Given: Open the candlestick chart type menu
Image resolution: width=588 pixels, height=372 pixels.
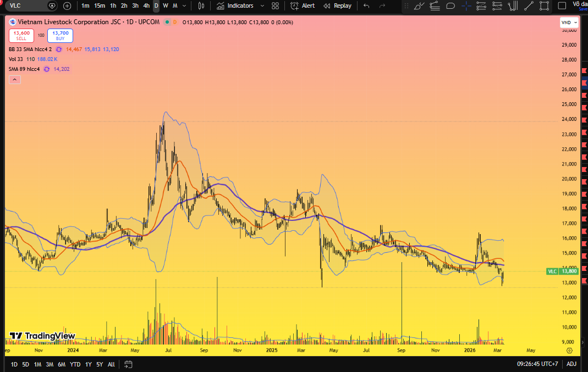Looking at the screenshot, I should (201, 5).
